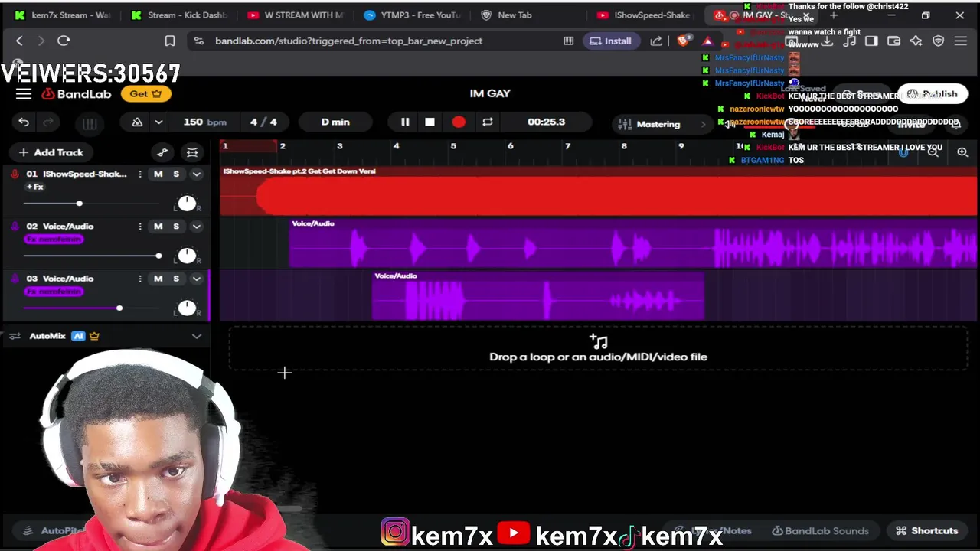Add Fx to track 01
The height and width of the screenshot is (551, 980).
click(35, 187)
